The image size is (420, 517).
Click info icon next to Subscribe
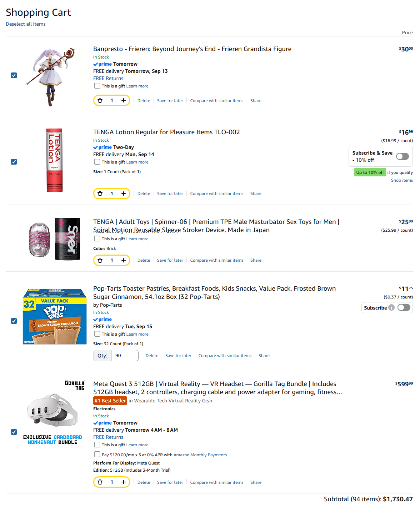391,308
